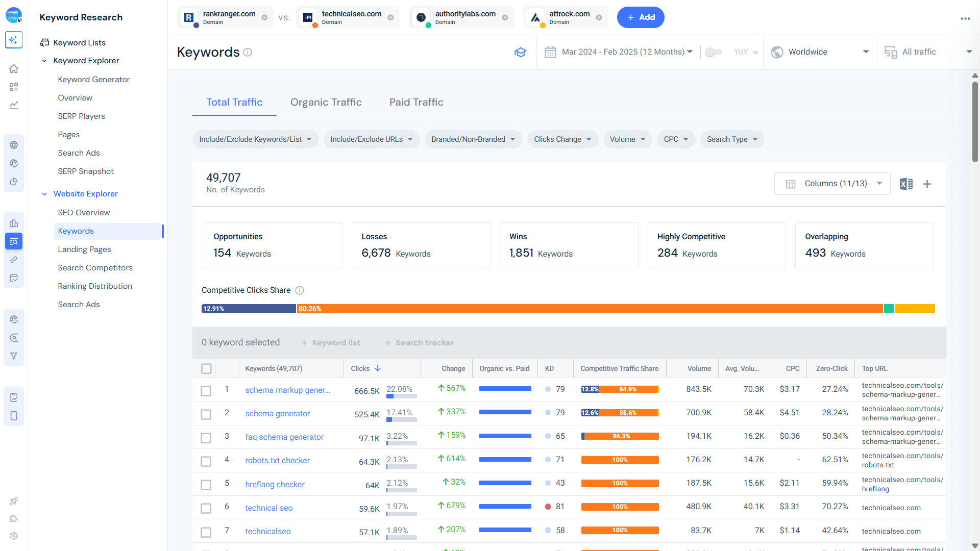
Task: Click the Wins 1,851 Keywords card
Action: (x=569, y=246)
